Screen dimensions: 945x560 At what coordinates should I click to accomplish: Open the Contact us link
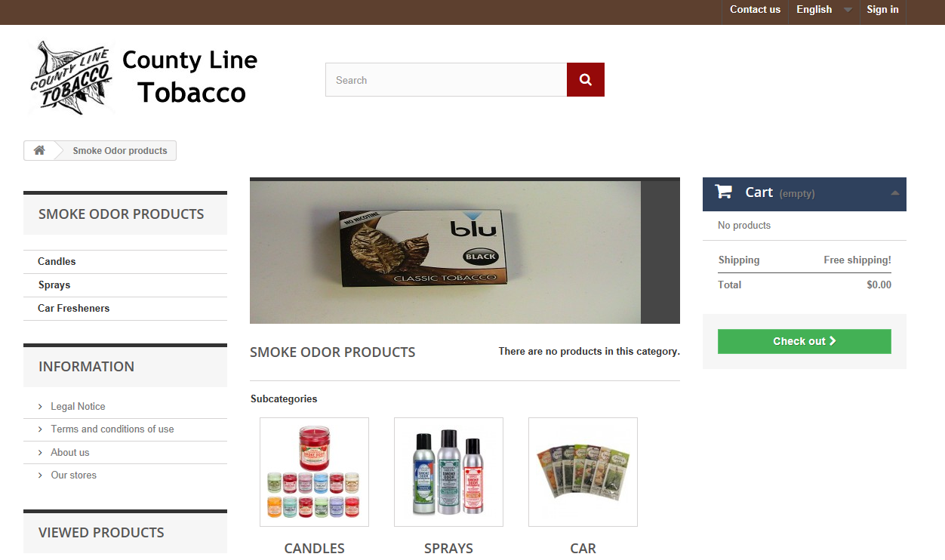coord(755,10)
